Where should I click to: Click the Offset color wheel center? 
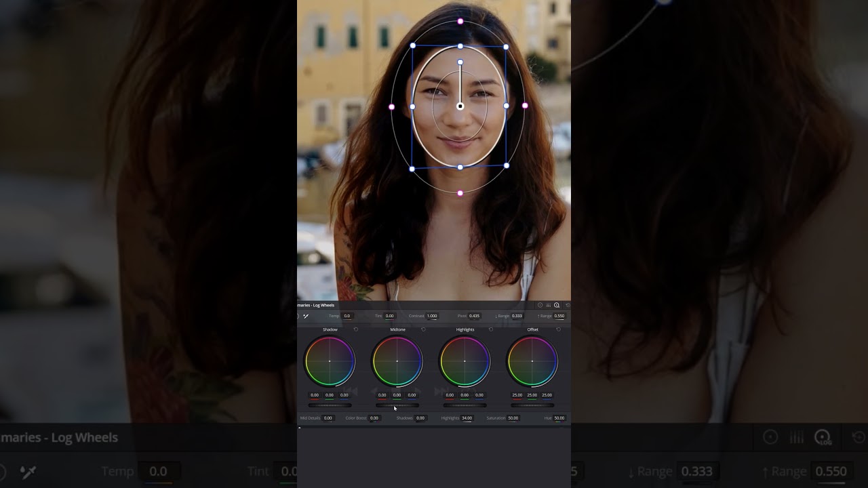pyautogui.click(x=532, y=361)
